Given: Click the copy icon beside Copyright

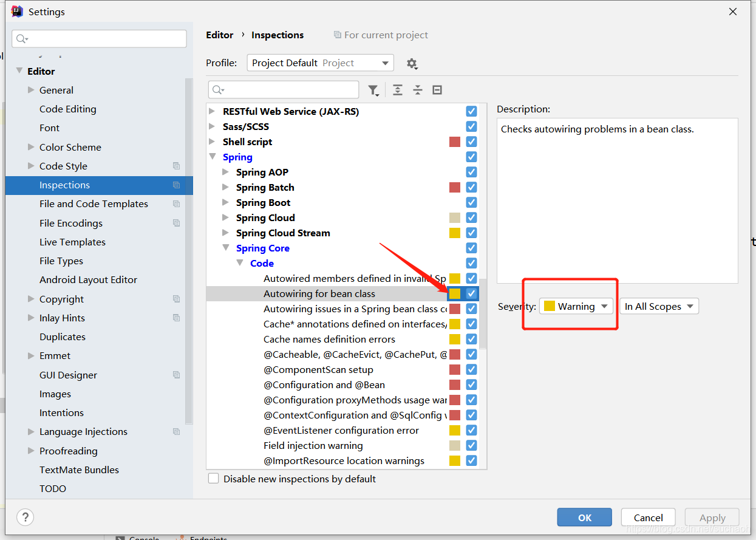Looking at the screenshot, I should (176, 299).
